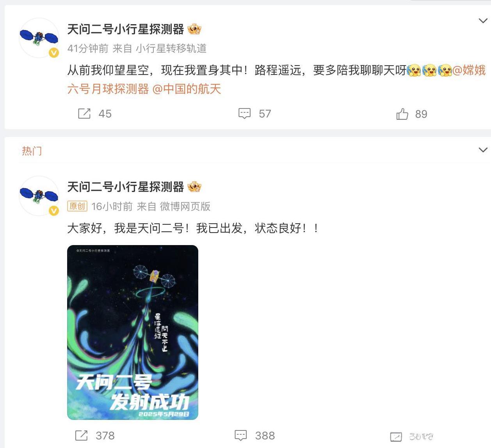Open comments icon on the launch post
Viewport: 491px width, 448px height.
[241, 436]
